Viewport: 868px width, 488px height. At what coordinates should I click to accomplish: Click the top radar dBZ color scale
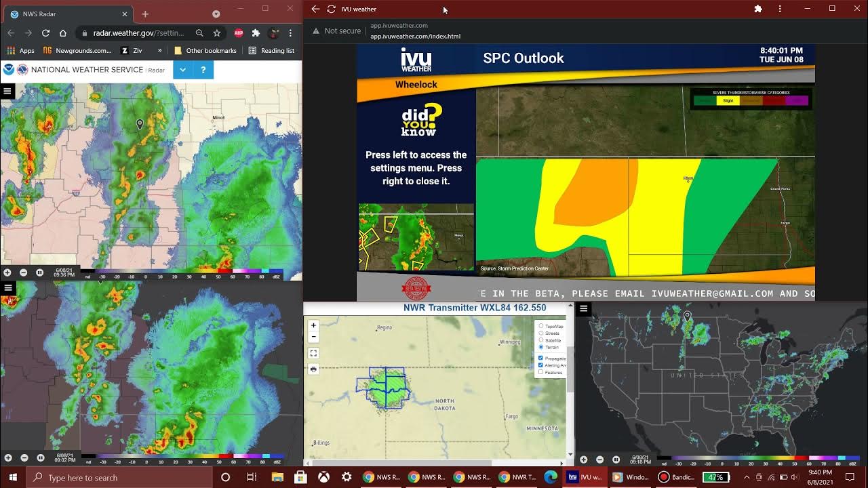182,272
